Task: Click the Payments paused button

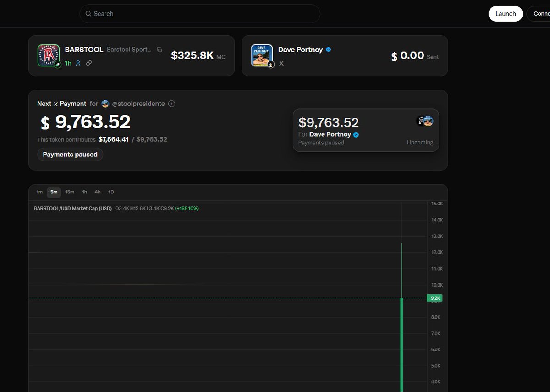Action: point(70,155)
